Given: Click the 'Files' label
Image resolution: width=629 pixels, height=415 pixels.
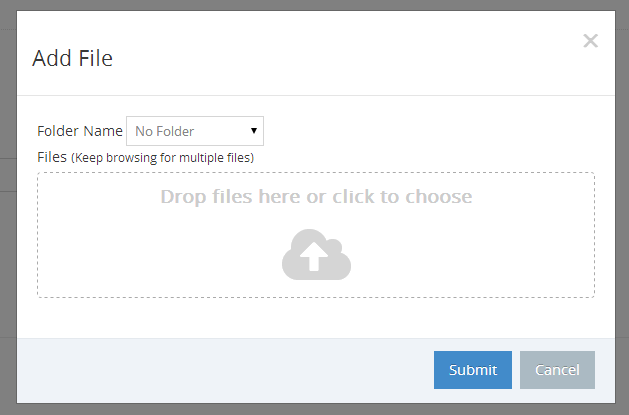Looking at the screenshot, I should (52, 157).
